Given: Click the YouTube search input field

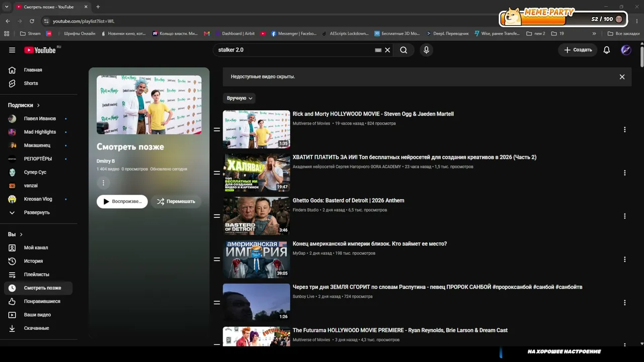Looking at the screenshot, I should point(294,50).
